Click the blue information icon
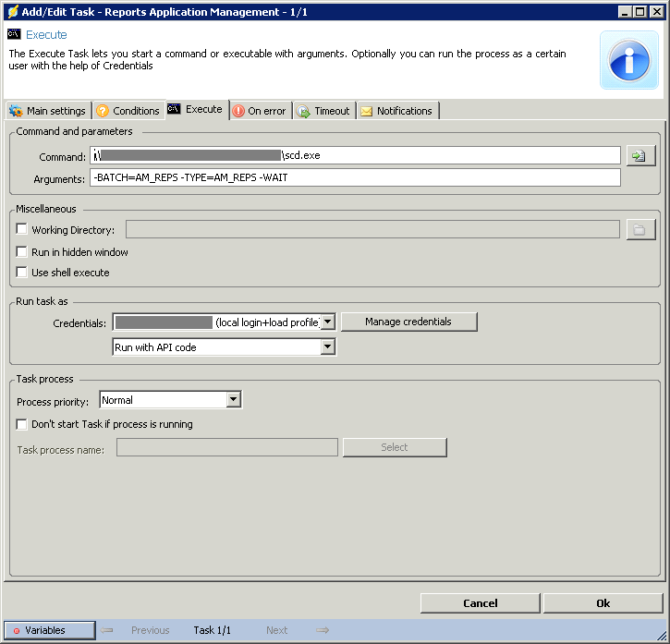The width and height of the screenshot is (670, 644). tap(628, 60)
